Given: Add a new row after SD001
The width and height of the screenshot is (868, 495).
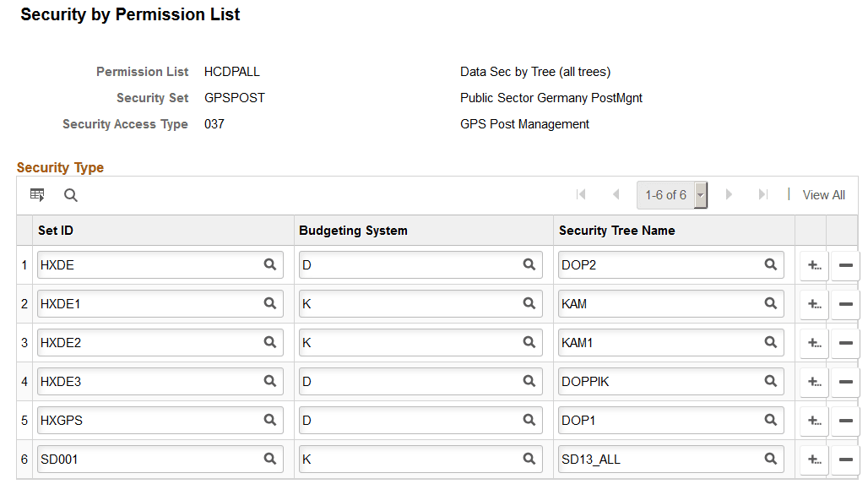Looking at the screenshot, I should [813, 459].
